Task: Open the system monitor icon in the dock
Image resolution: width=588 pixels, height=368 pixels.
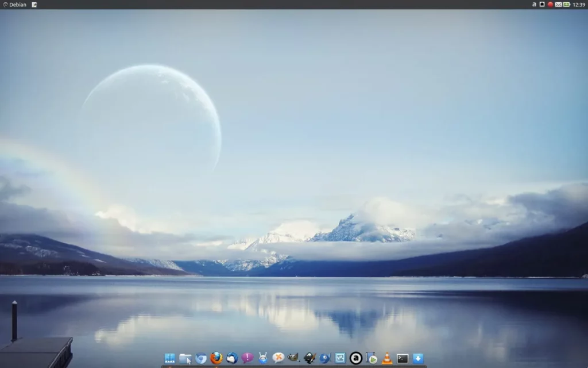Action: click(x=339, y=358)
